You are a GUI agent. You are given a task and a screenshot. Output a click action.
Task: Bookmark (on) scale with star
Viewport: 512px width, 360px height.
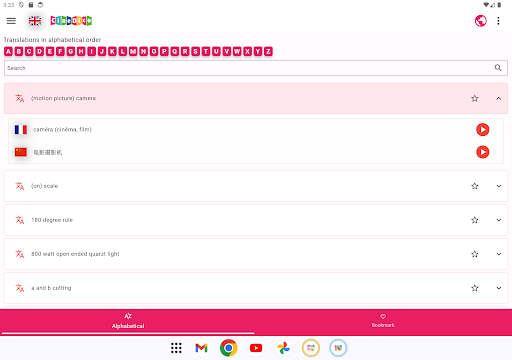(x=475, y=186)
